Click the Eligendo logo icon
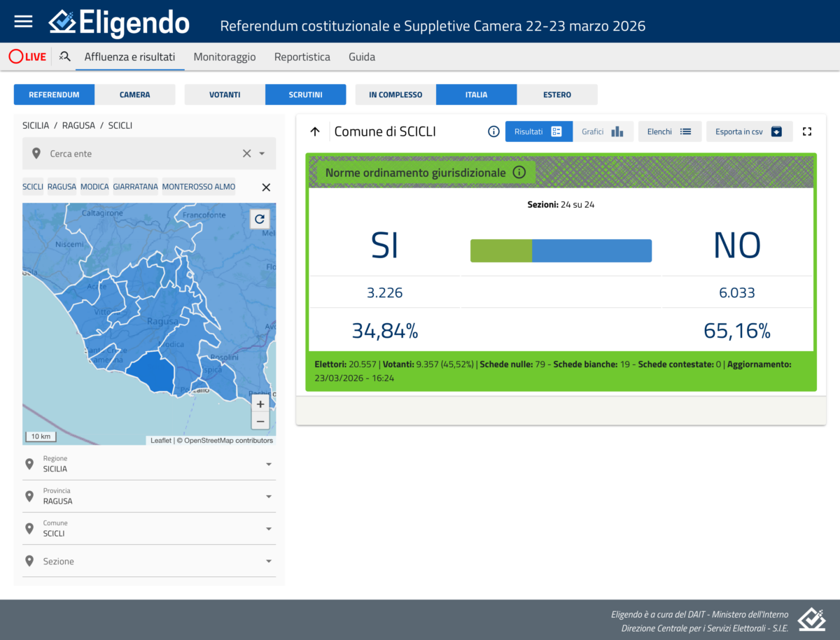Screen dimensions: 840x640 [63, 22]
